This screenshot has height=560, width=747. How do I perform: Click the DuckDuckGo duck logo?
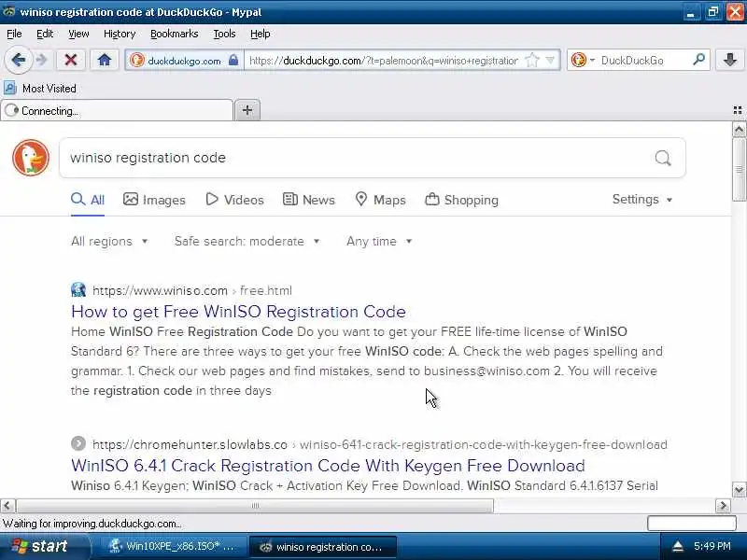[31, 158]
